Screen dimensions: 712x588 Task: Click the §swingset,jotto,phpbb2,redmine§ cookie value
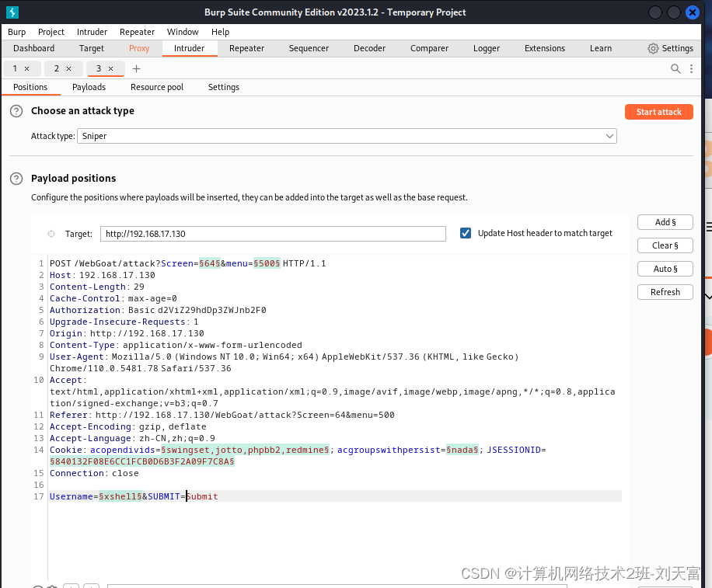[245, 450]
